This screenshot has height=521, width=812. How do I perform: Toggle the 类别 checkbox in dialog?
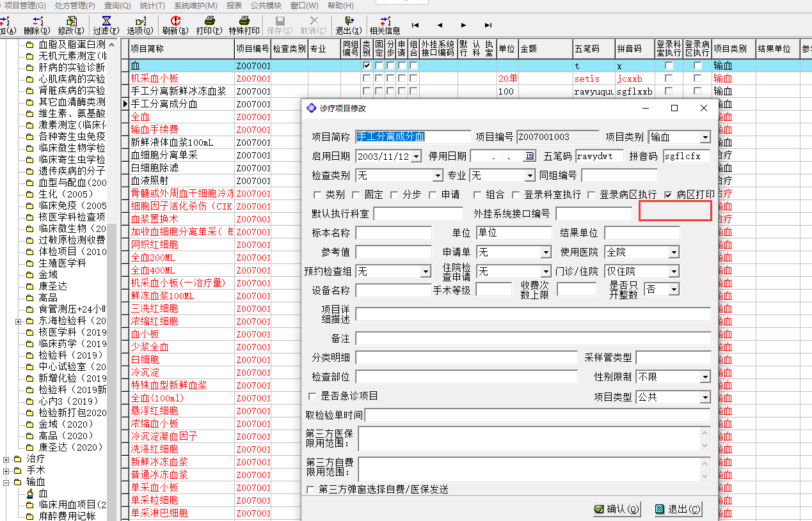[317, 194]
